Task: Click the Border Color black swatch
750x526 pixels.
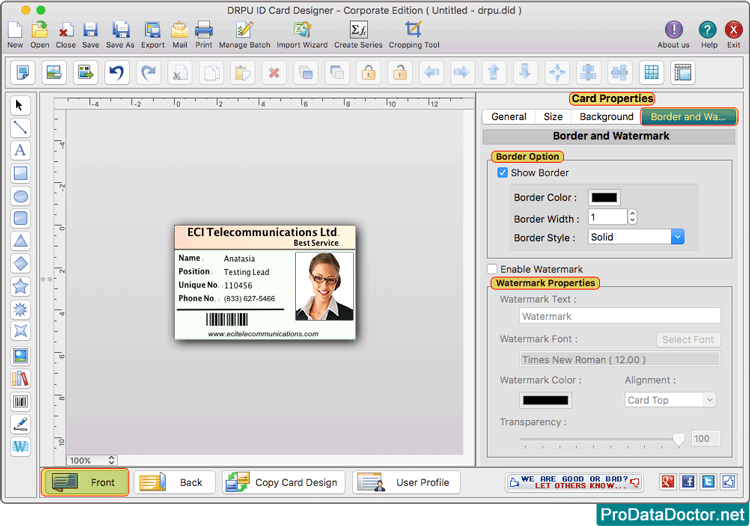Action: tap(604, 197)
